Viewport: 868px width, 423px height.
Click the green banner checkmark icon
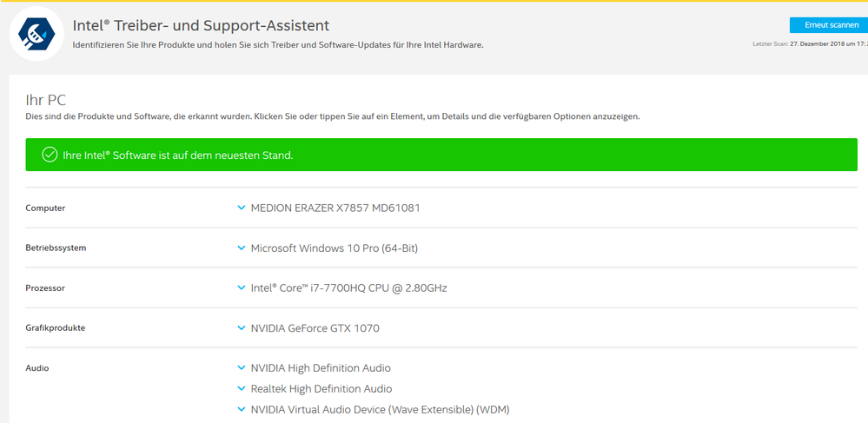50,155
